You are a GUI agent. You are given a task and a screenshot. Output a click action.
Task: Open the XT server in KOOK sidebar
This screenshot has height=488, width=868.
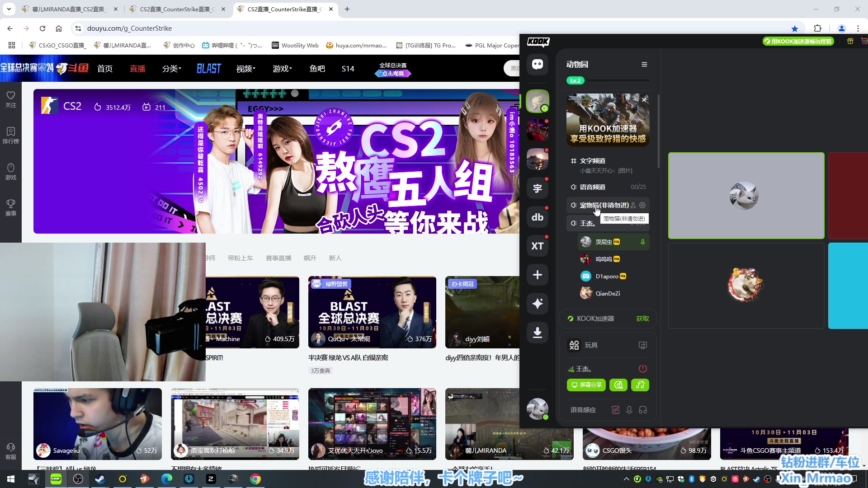[538, 246]
